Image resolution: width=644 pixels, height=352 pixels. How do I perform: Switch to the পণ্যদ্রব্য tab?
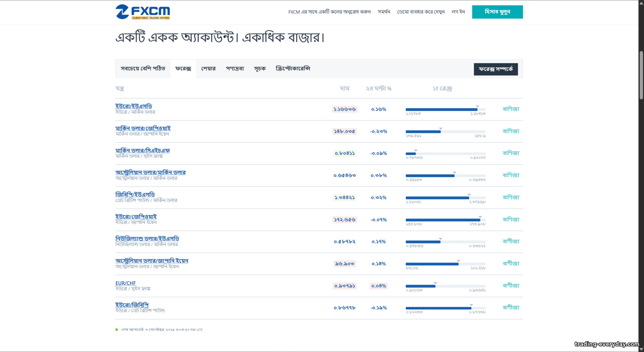click(235, 69)
